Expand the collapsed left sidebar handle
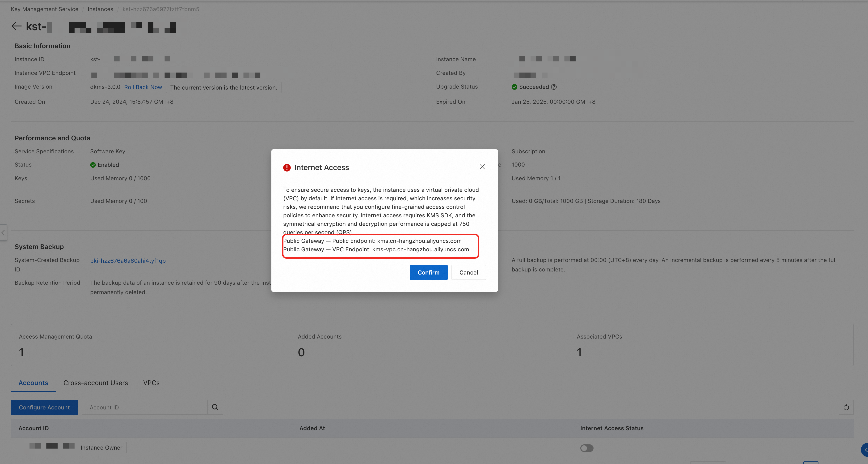This screenshot has height=464, width=868. pos(3,233)
